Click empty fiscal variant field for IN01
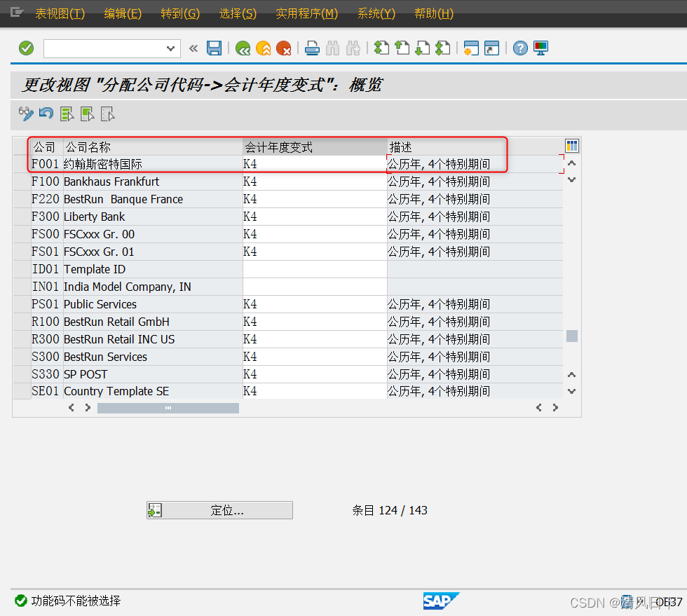Screen dimensions: 687x616 (x=315, y=287)
